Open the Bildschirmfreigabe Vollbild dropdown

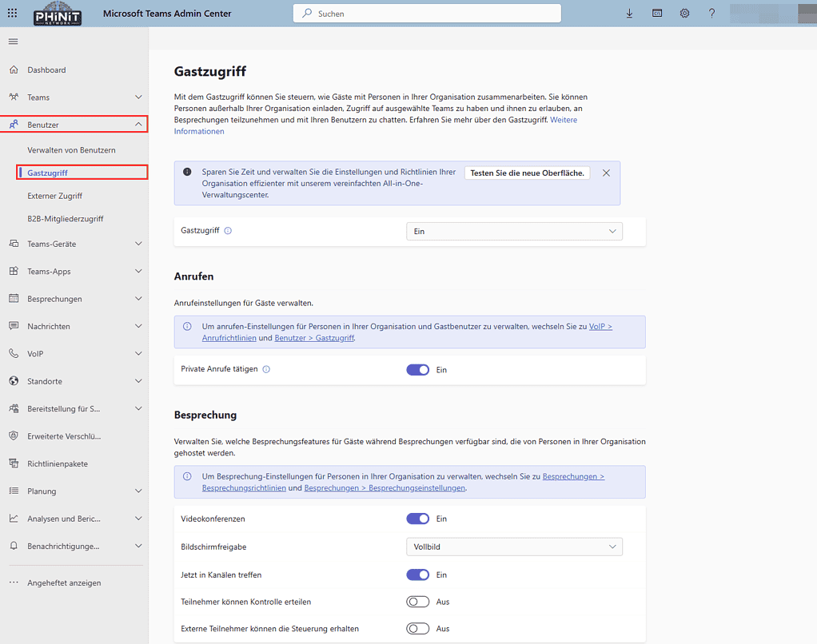click(x=514, y=547)
